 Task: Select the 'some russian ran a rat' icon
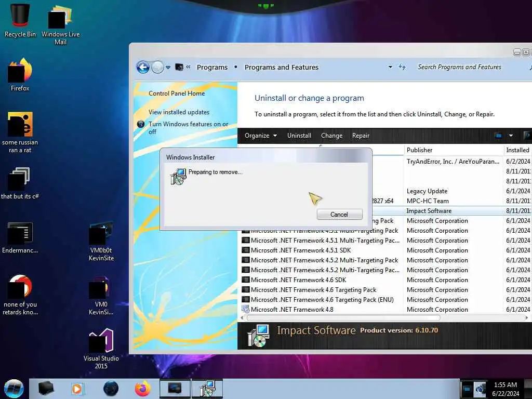[20, 132]
